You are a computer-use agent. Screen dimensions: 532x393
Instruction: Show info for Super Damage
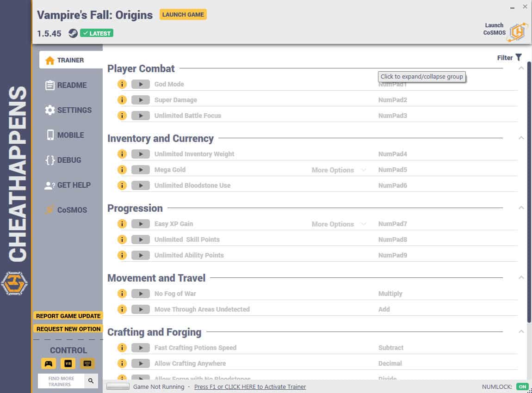pos(122,100)
